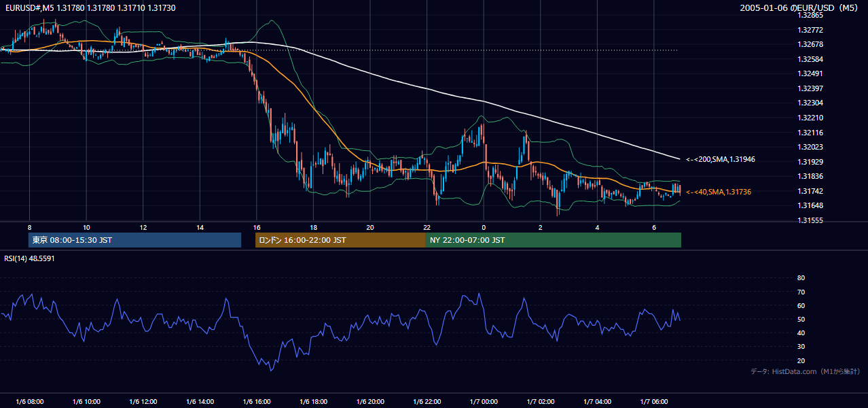The width and height of the screenshot is (868, 408).
Task: Click price axis value 1.32304
Action: (x=810, y=103)
